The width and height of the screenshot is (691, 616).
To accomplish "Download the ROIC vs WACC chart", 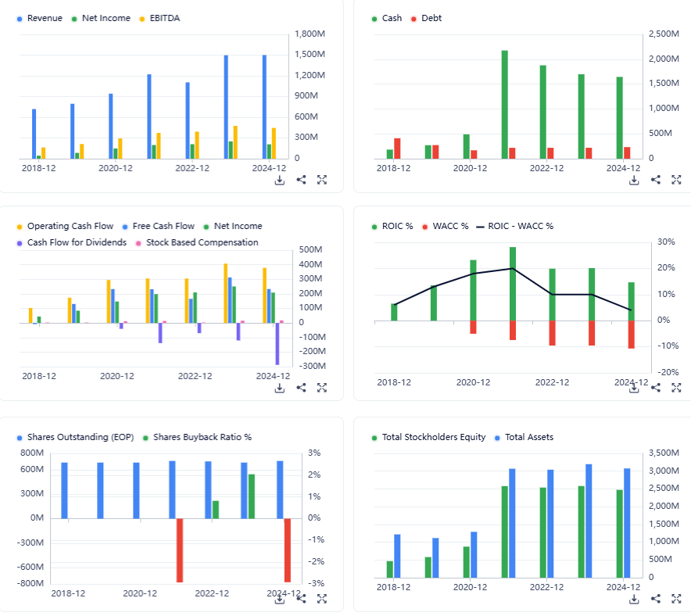I will click(634, 389).
